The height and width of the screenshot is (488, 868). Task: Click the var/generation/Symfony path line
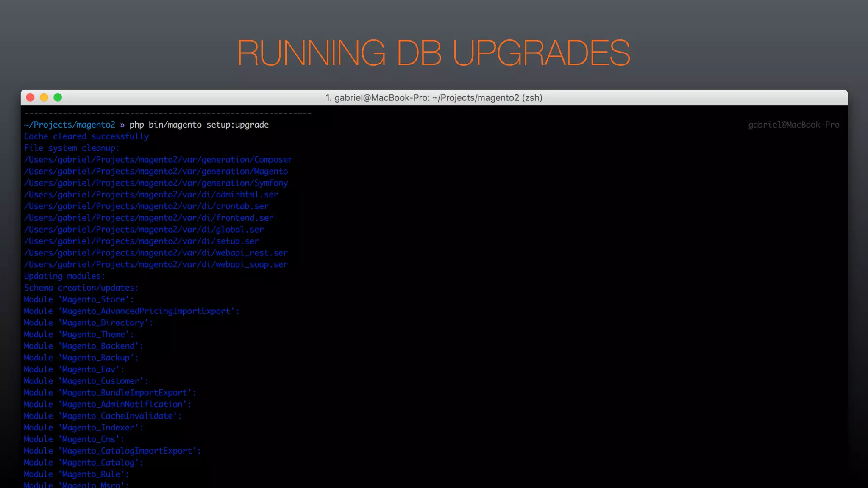156,183
